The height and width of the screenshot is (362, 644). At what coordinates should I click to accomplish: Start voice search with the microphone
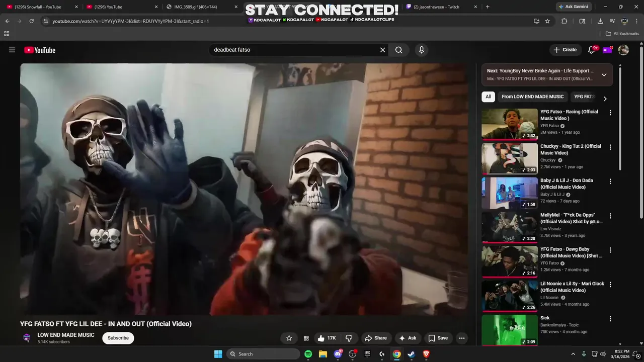(422, 50)
